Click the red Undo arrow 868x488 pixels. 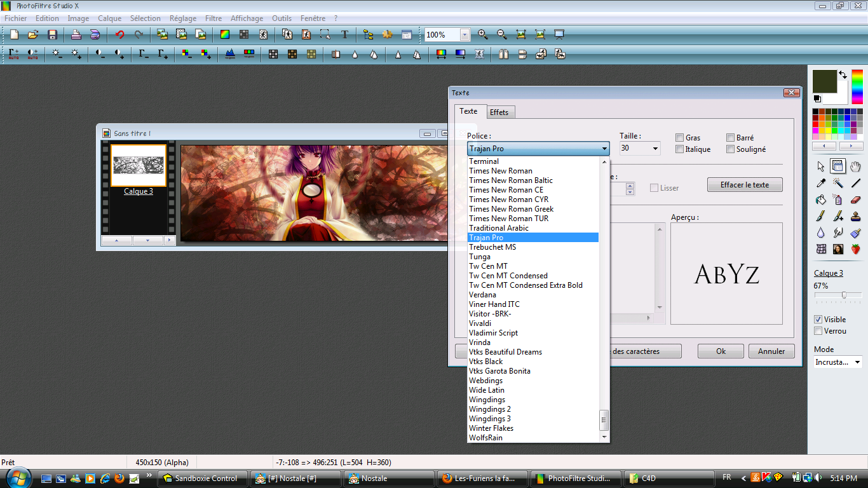coord(119,34)
